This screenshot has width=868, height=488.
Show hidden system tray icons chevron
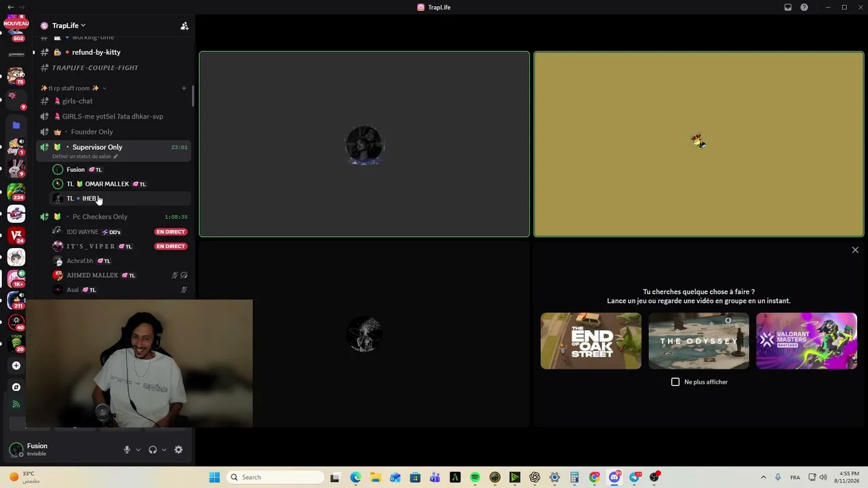pos(763,477)
